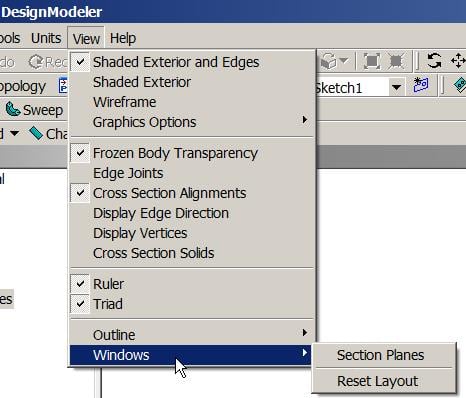The width and height of the screenshot is (466, 398).
Task: Click the Zoom to Fit icon
Action: point(371,61)
